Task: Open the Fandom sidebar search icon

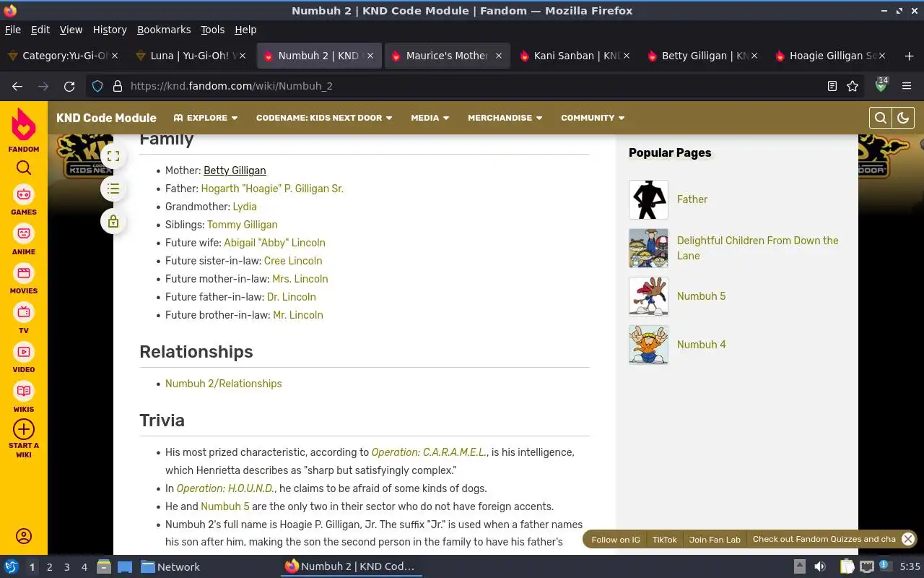Action: (24, 168)
